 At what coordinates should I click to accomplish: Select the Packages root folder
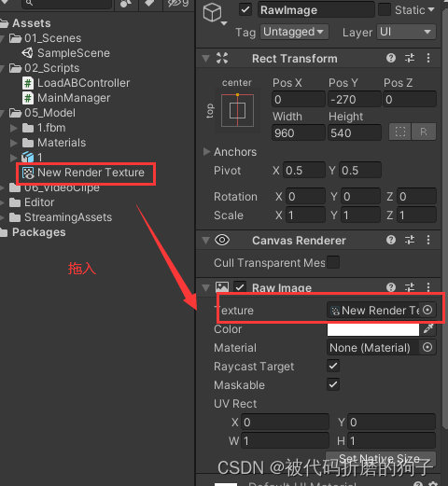click(33, 232)
